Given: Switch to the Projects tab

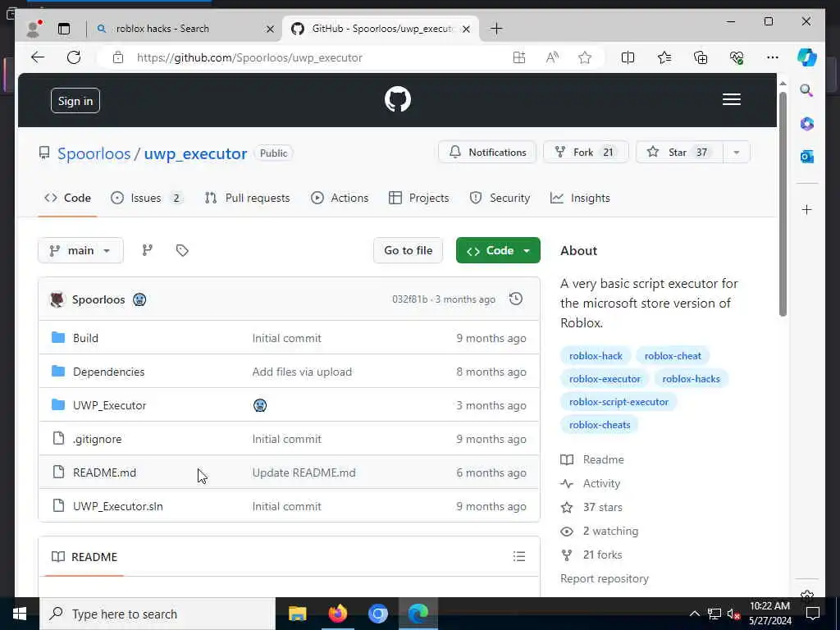Looking at the screenshot, I should click(419, 198).
